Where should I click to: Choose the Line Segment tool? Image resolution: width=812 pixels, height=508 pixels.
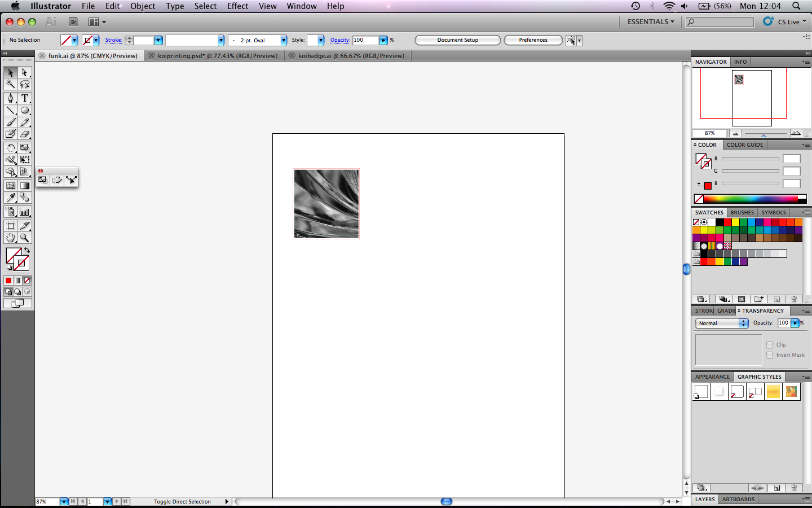point(10,111)
